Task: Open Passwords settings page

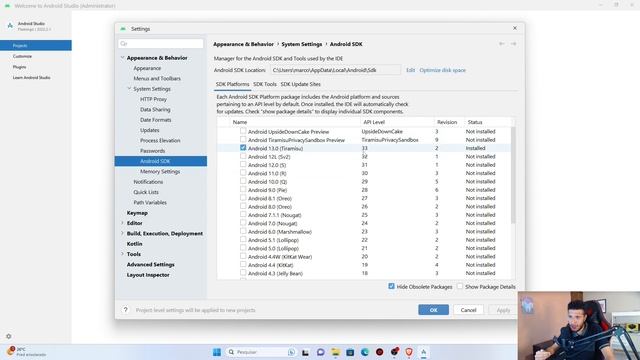Action: click(x=152, y=151)
